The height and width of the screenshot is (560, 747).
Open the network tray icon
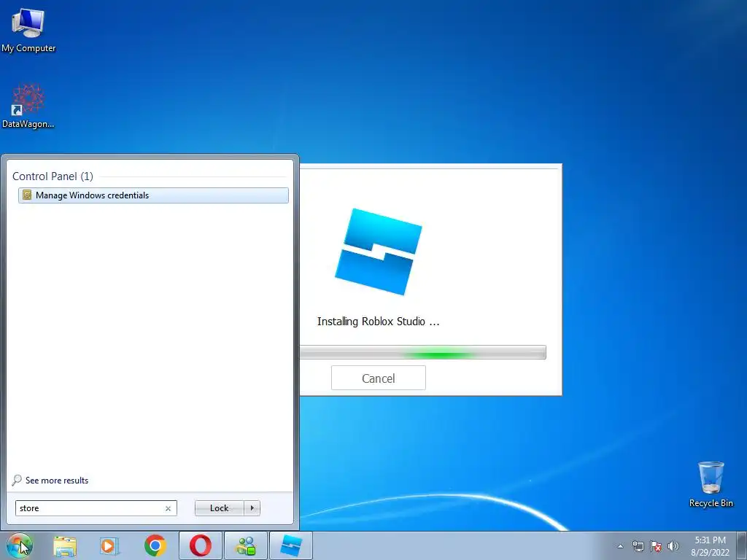pos(638,546)
